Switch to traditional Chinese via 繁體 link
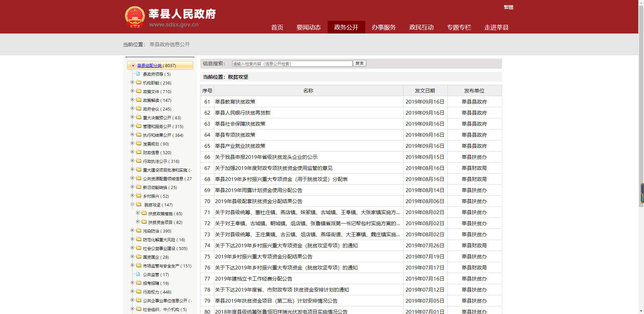Image resolution: width=644 pixels, height=314 pixels. click(x=508, y=7)
